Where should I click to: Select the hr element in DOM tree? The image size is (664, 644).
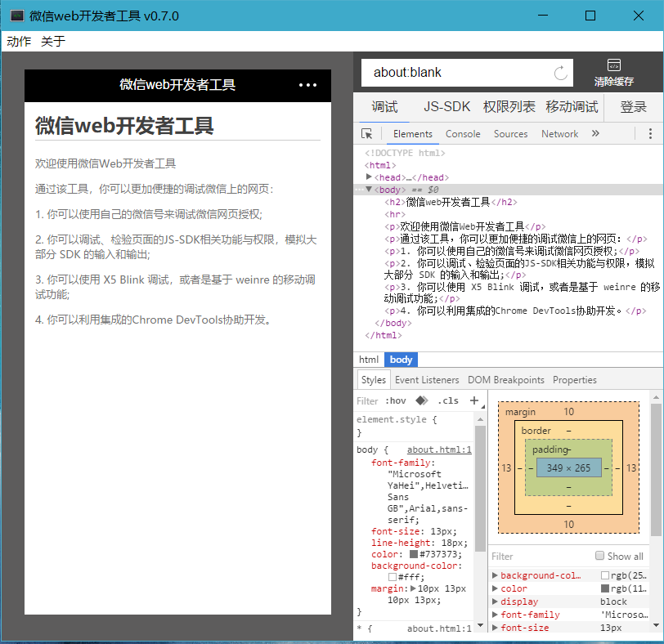pyautogui.click(x=395, y=214)
